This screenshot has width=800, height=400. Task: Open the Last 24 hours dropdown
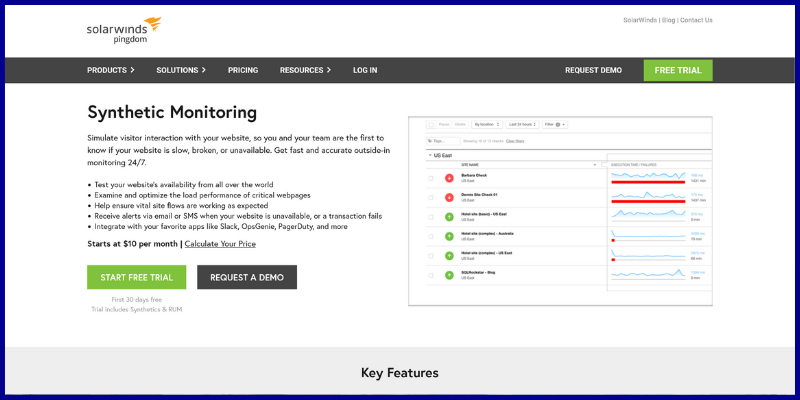[x=522, y=124]
